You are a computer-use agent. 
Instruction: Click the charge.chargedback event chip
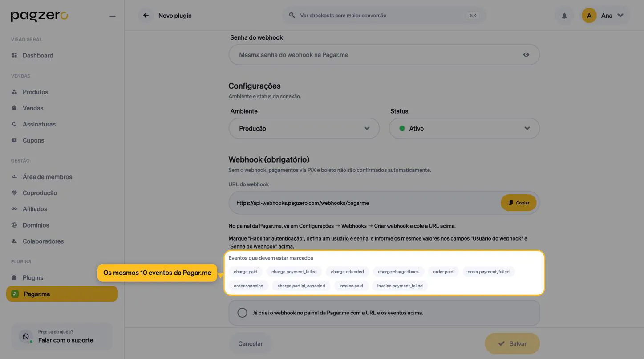(398, 272)
